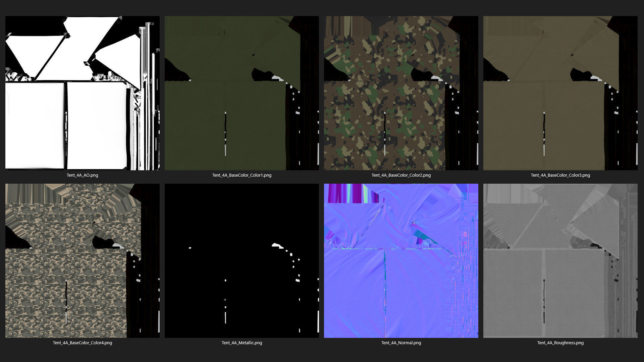Open the Tent_4A_BaseColor_Color1 green texture thumbnail

point(241,93)
